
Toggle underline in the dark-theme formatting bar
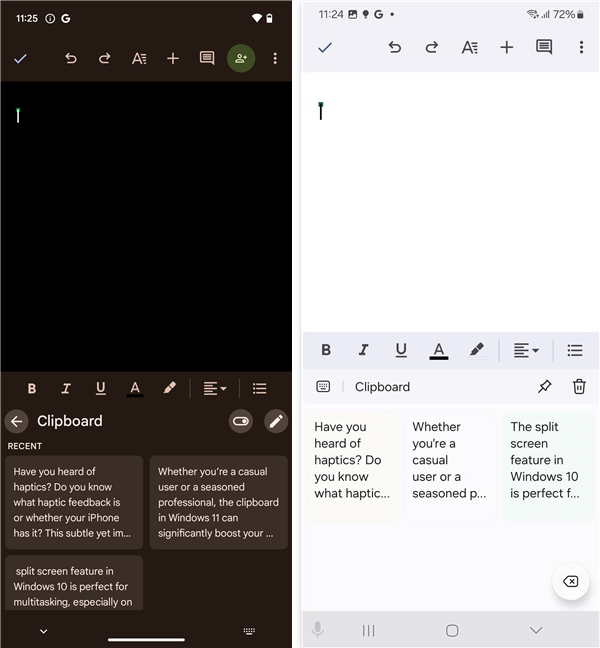pyautogui.click(x=100, y=388)
